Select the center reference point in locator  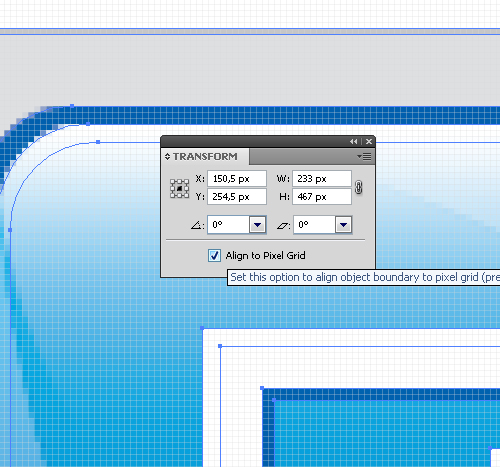(180, 189)
